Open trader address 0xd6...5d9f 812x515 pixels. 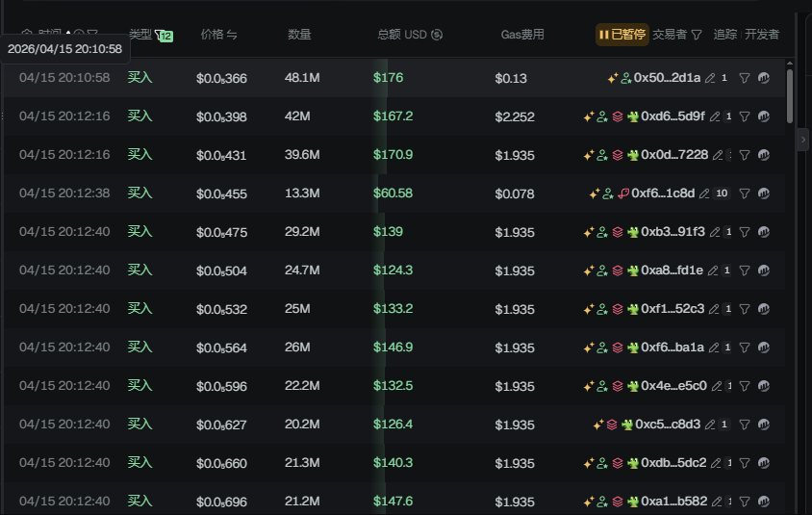[672, 116]
